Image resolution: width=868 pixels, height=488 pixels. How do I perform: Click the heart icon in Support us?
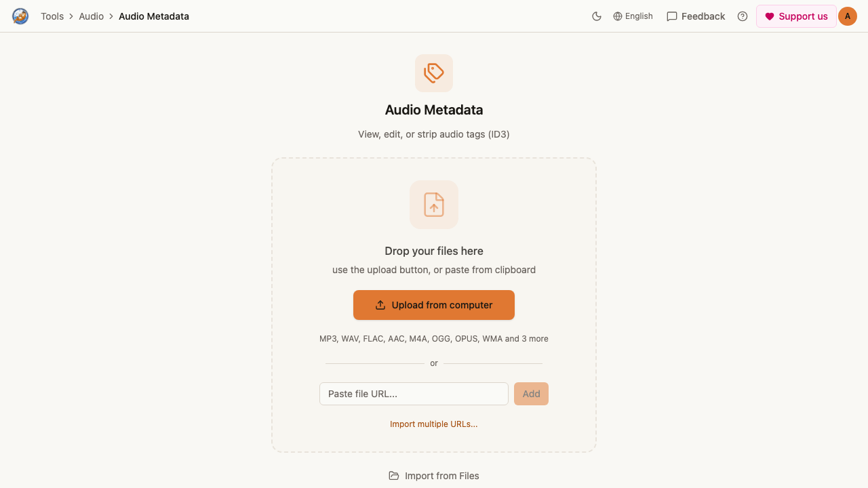(x=770, y=16)
